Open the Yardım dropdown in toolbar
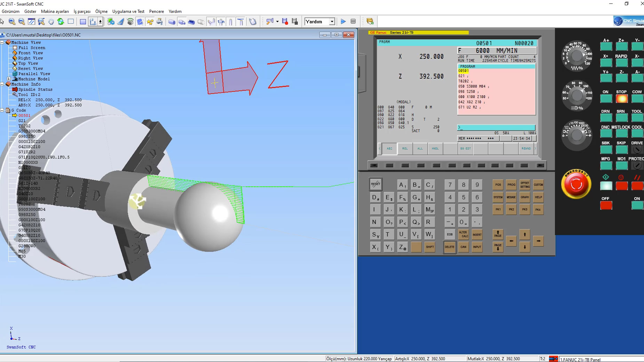 click(332, 22)
